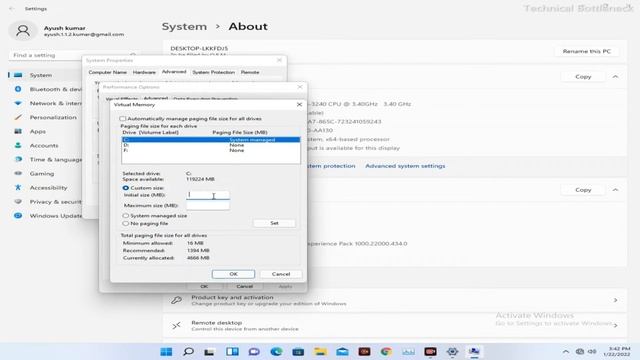
Task: Click Cancel in Performance Options
Action: coord(244,286)
